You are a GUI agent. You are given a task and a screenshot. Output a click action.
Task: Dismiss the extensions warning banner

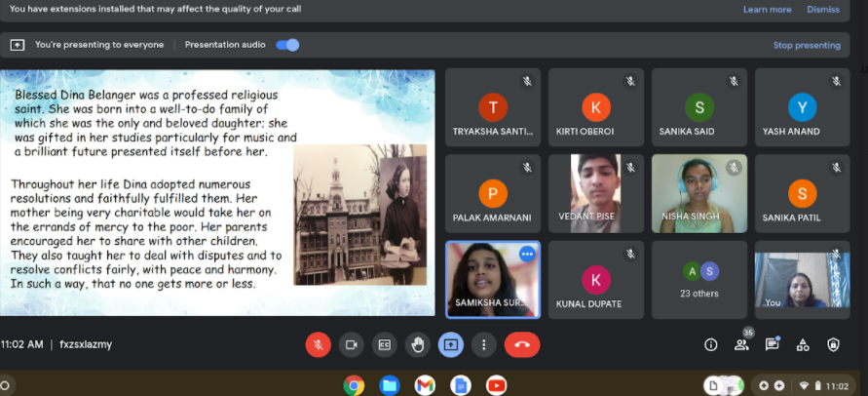coord(822,10)
